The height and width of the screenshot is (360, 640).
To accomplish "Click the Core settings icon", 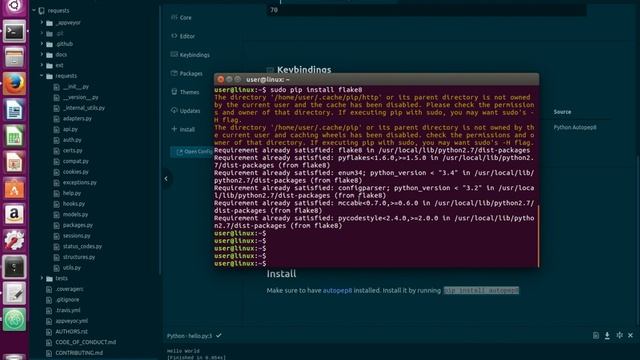I will [174, 17].
